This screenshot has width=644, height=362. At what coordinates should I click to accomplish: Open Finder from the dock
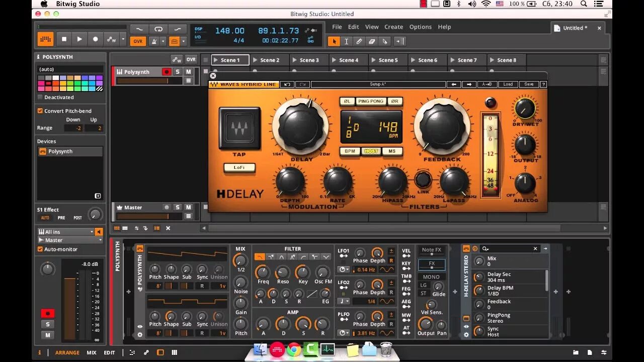tap(260, 349)
